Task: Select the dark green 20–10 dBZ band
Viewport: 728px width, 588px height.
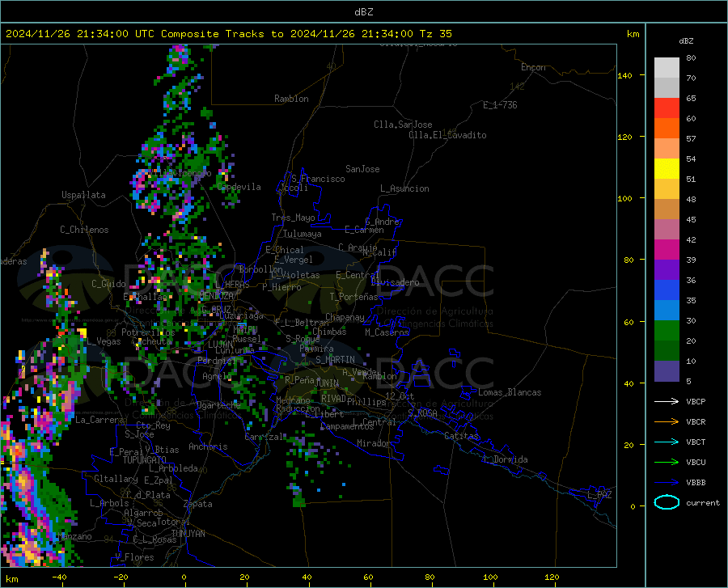Action: (x=667, y=351)
